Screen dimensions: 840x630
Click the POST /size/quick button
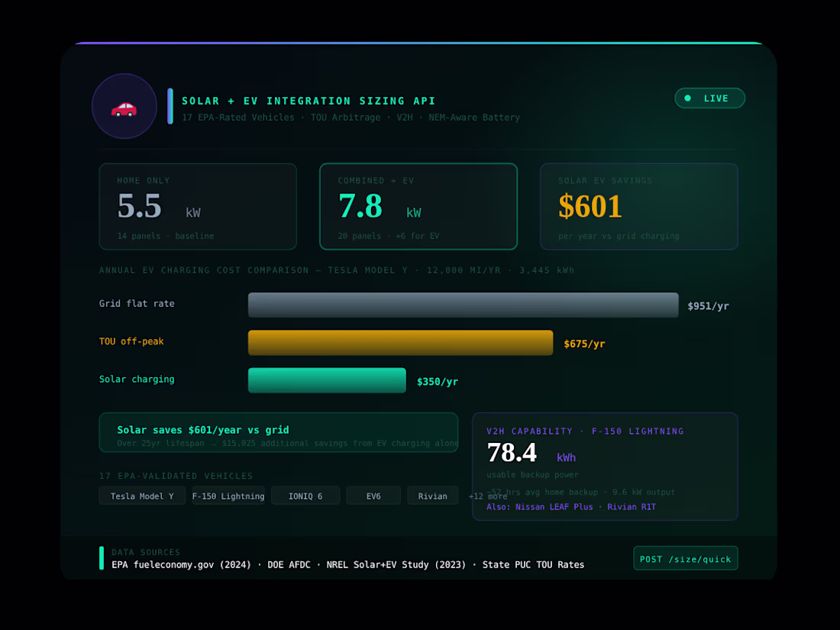[x=685, y=558]
